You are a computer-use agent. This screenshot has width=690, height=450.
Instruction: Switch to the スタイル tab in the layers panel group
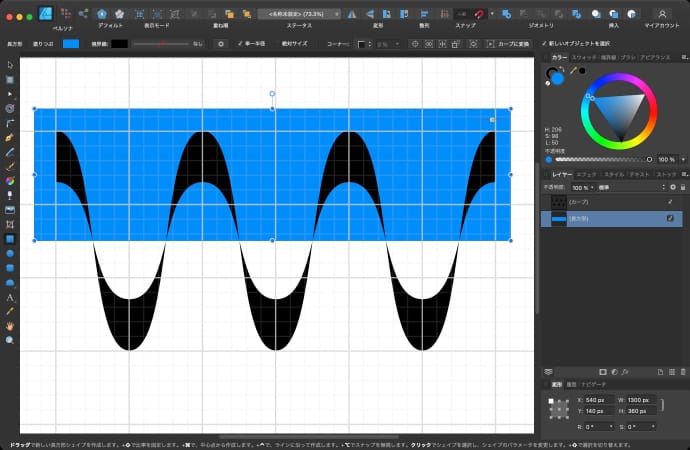(612, 174)
